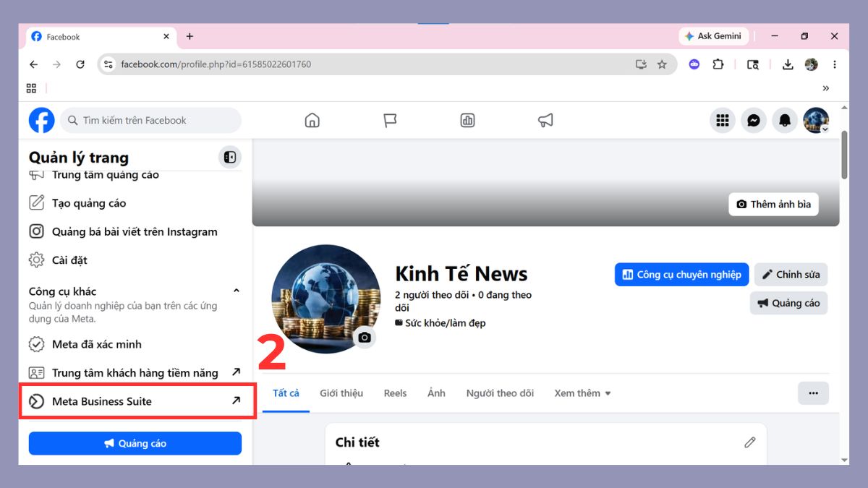Viewport: 868px width, 488px height.
Task: Open the browser extensions puzzle icon
Action: [x=718, y=64]
